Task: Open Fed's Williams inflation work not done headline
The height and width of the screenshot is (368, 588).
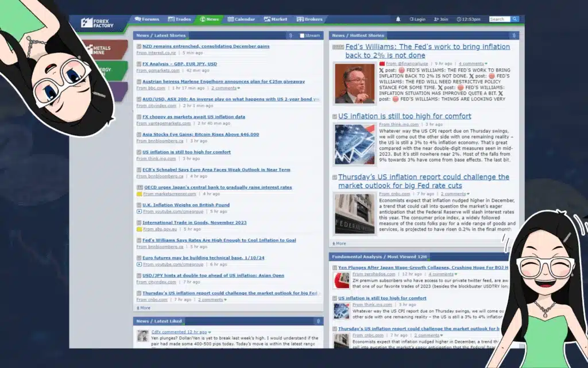Action: point(427,51)
